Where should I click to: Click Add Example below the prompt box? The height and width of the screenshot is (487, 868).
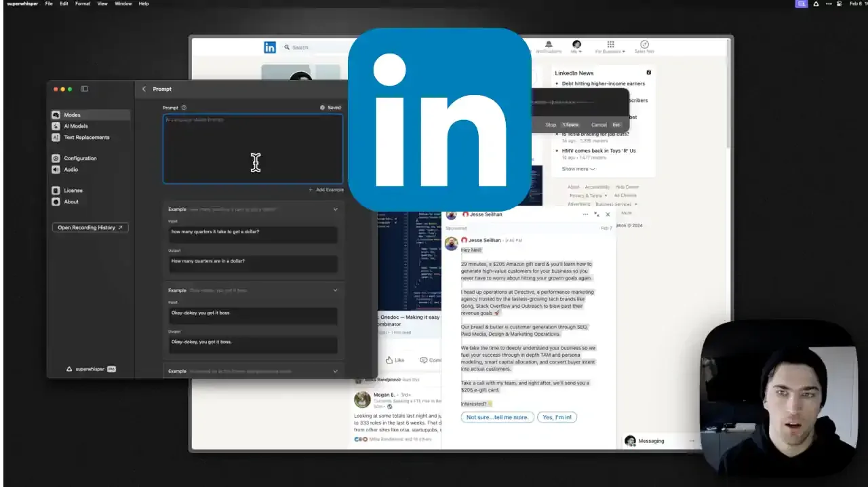(326, 190)
